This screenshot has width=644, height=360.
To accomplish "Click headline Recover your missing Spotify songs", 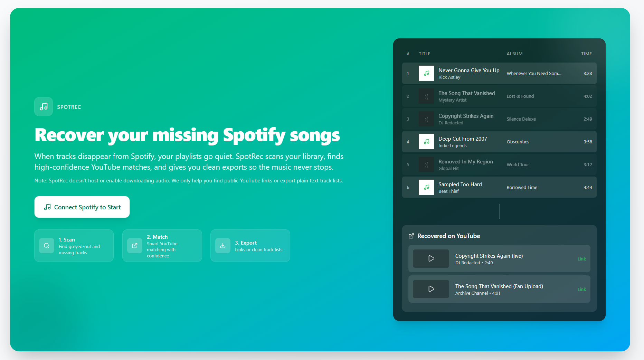I will click(187, 135).
